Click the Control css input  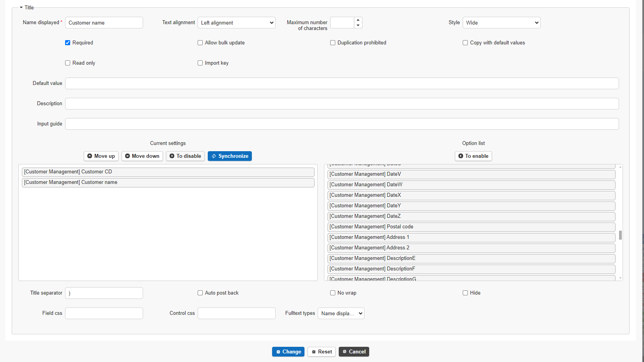[x=237, y=313]
